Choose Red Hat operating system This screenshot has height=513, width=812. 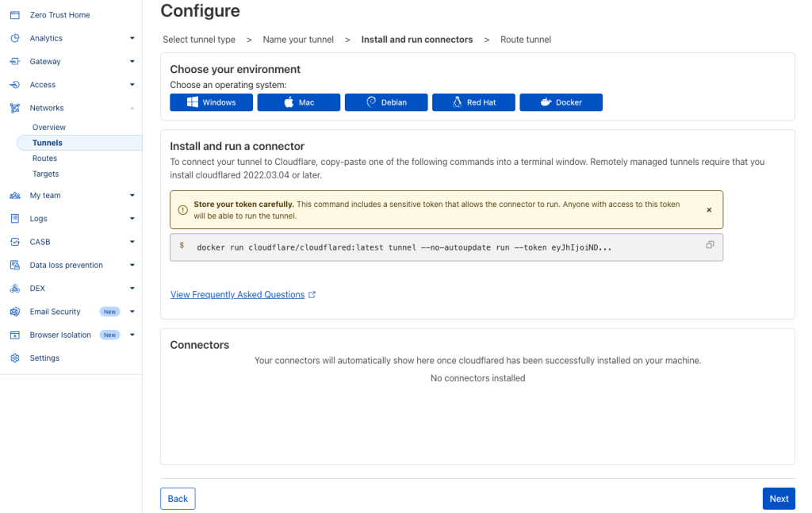pos(474,102)
